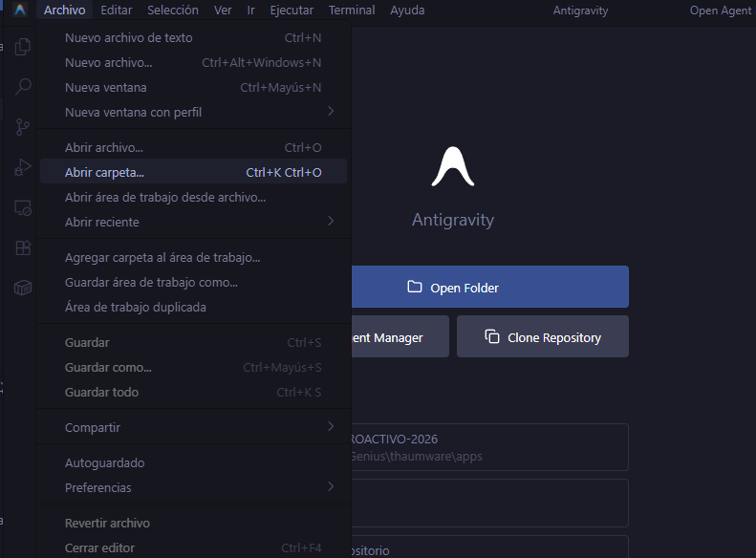Open the Extensions icon in sidebar
The height and width of the screenshot is (558, 756).
tap(22, 248)
